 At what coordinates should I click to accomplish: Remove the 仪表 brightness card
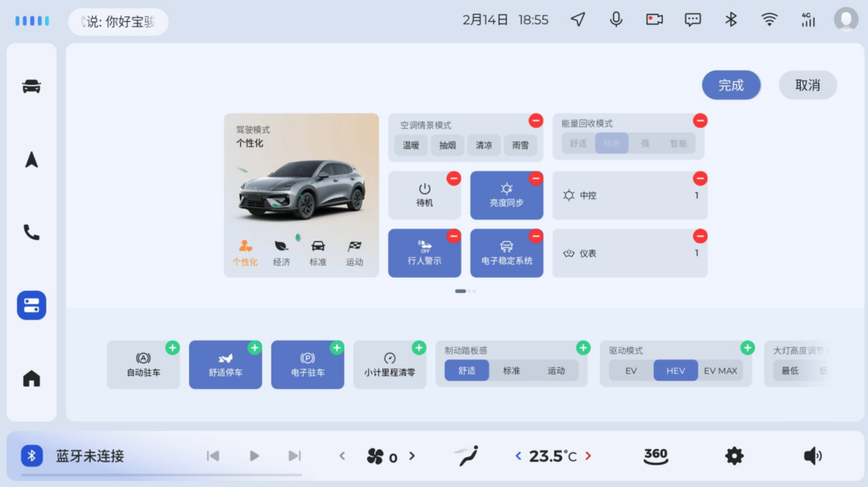pyautogui.click(x=700, y=236)
